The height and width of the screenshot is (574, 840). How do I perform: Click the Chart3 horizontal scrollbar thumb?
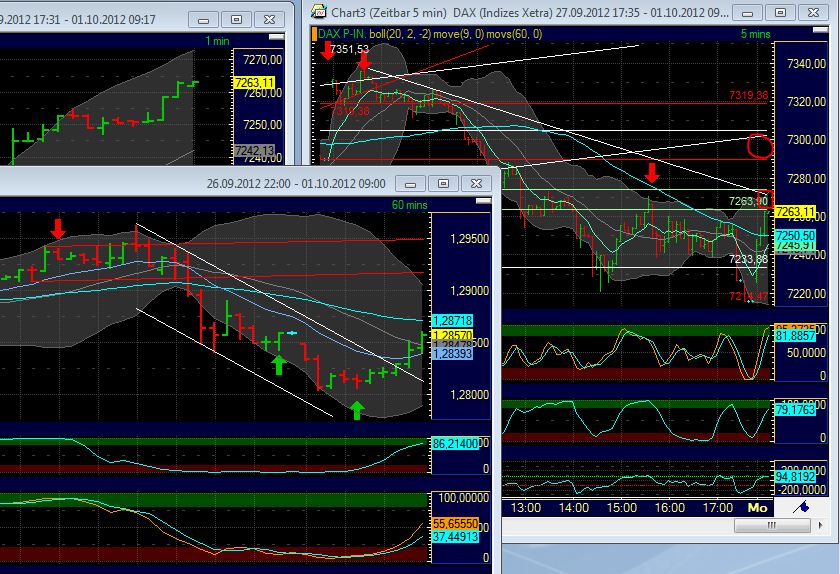[772, 525]
